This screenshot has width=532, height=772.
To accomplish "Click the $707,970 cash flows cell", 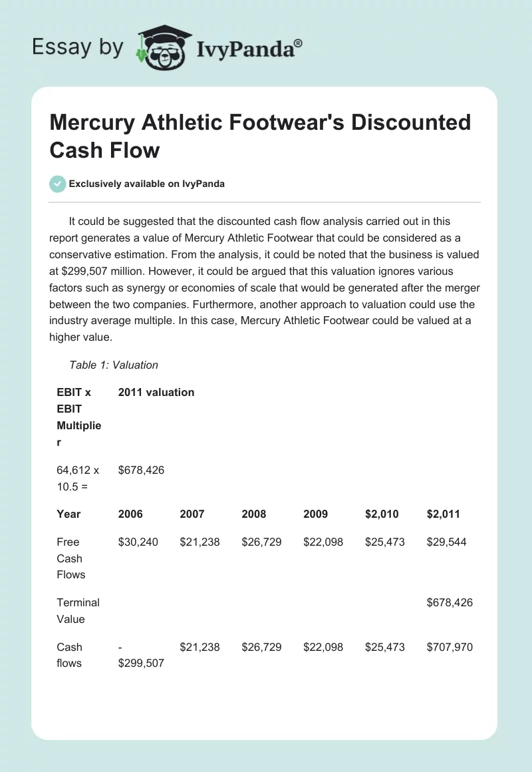I will click(450, 647).
